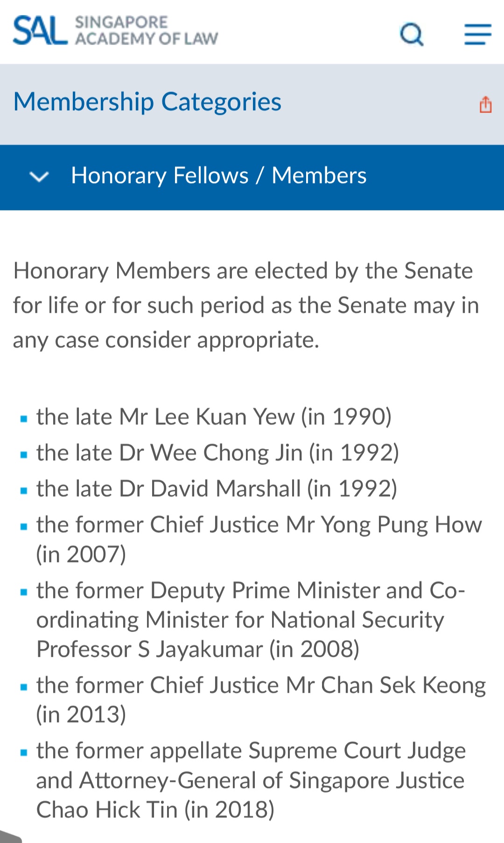Click the Dr David Marshall list item
The width and height of the screenshot is (504, 843).
point(217,489)
